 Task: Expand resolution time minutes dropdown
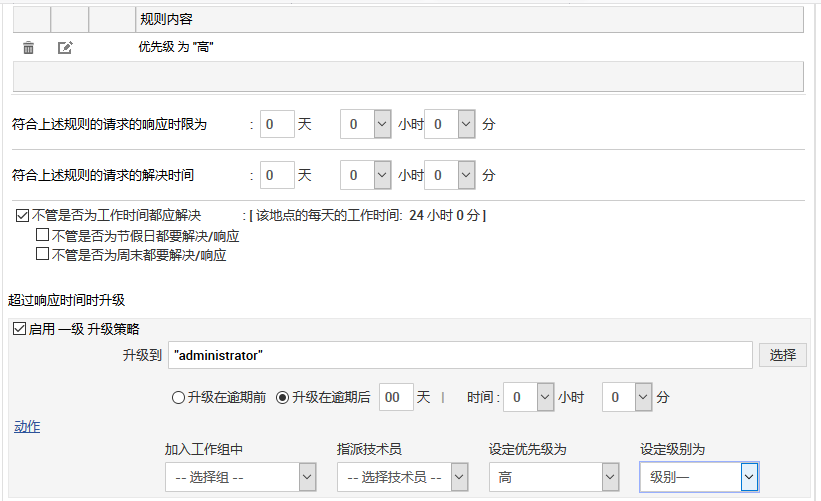(x=449, y=175)
